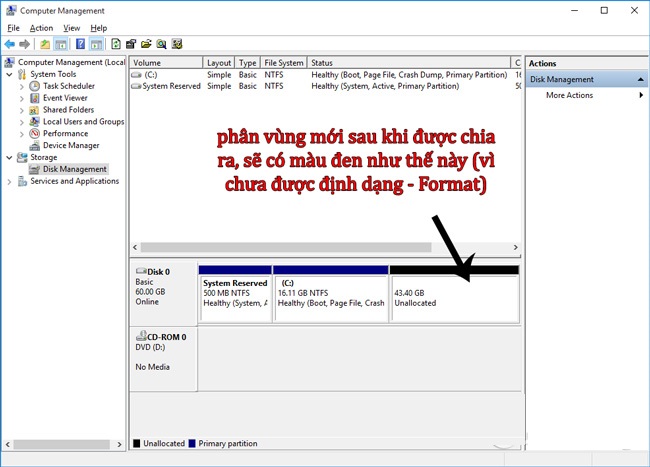This screenshot has height=467, width=650.
Task: Select the 43.40 GB Unallocated partition
Action: coord(454,297)
